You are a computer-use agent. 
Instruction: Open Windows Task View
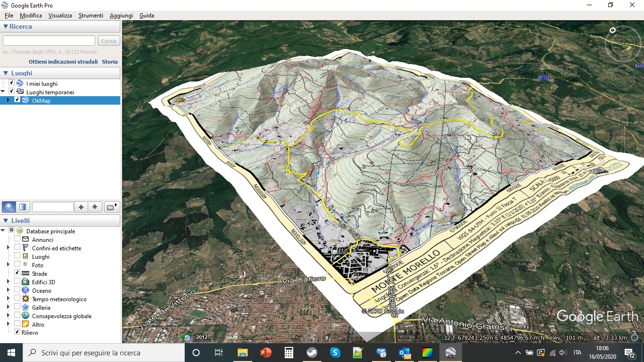click(x=219, y=353)
